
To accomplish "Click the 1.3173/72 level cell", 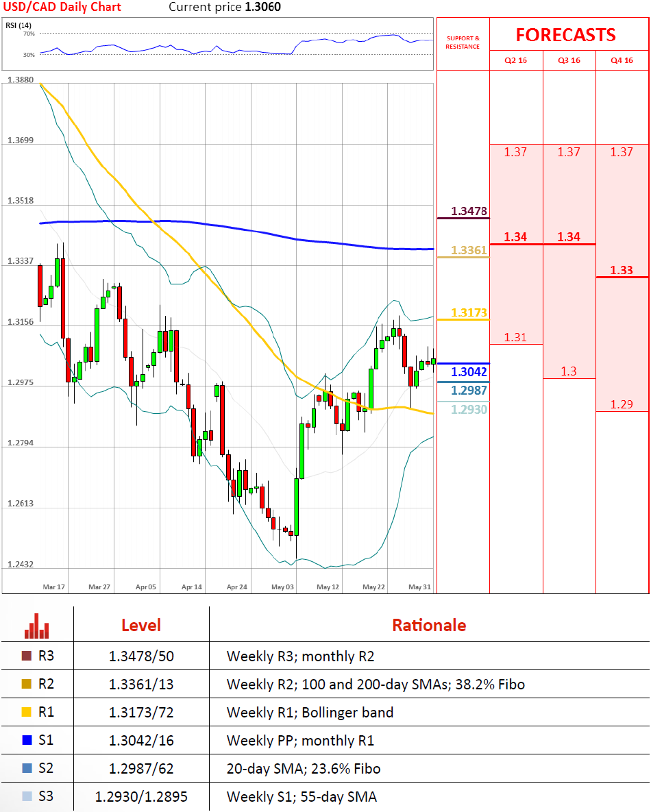I will (141, 713).
